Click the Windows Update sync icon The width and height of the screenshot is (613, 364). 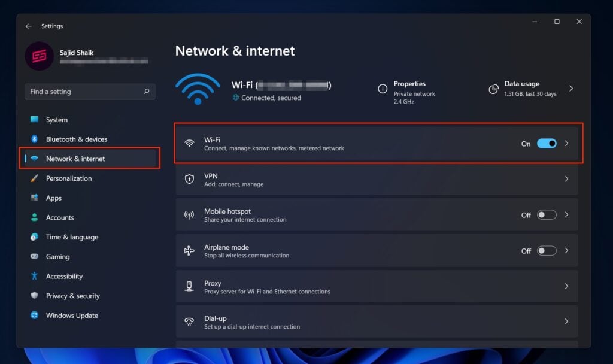coord(35,316)
